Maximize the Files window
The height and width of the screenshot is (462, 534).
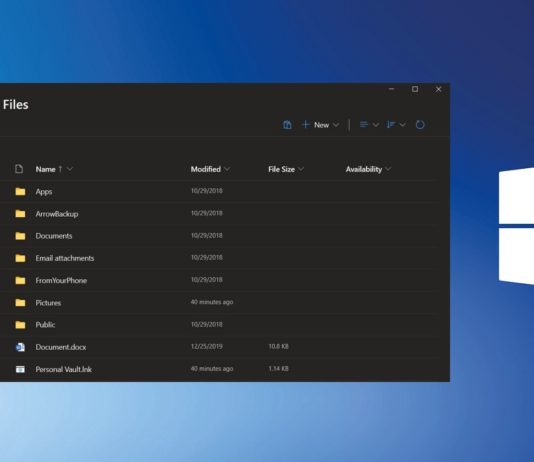[x=415, y=89]
